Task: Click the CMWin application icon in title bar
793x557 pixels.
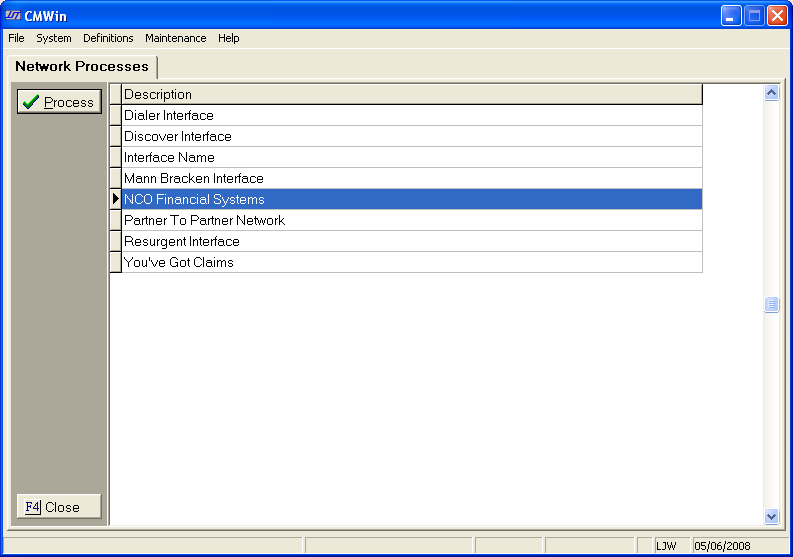Action: click(x=15, y=16)
